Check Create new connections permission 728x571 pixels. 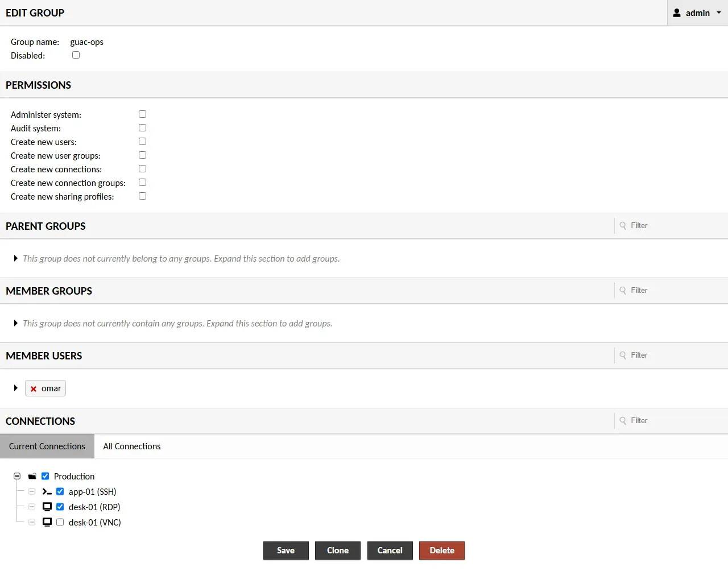point(142,169)
